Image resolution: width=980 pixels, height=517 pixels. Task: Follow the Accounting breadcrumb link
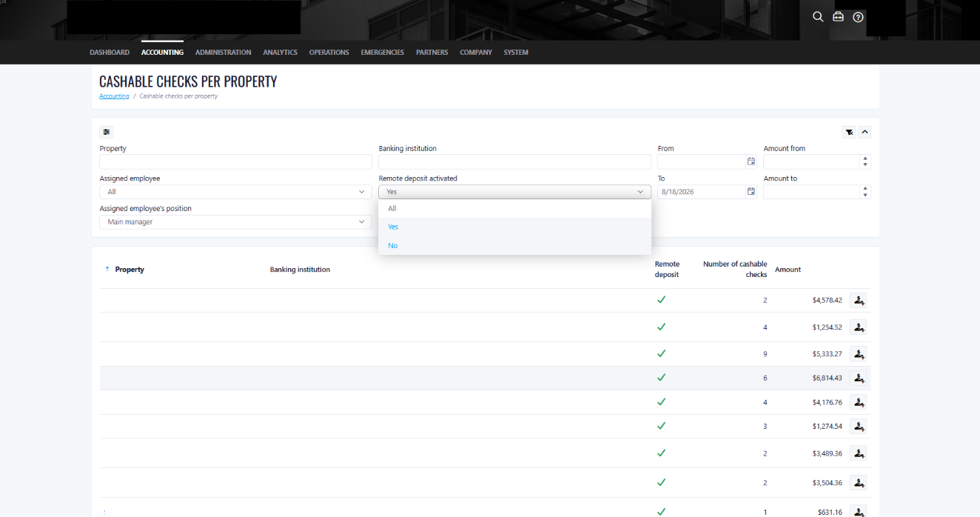[x=114, y=96]
